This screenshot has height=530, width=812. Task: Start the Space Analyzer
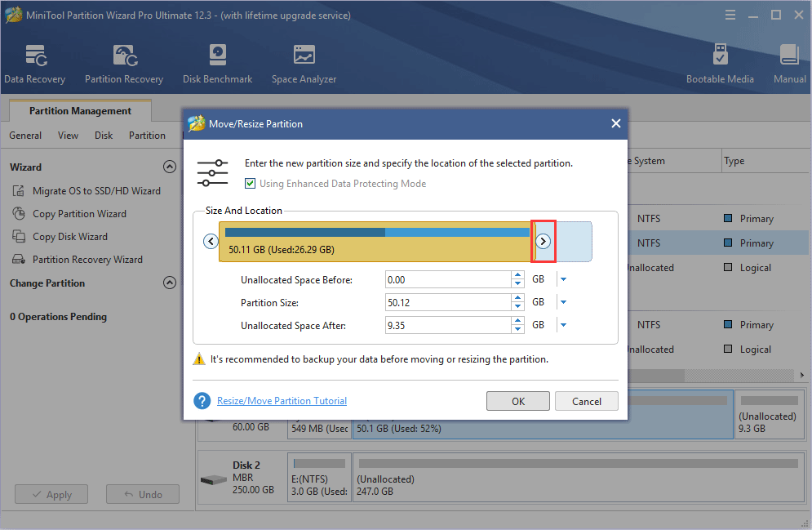(304, 65)
